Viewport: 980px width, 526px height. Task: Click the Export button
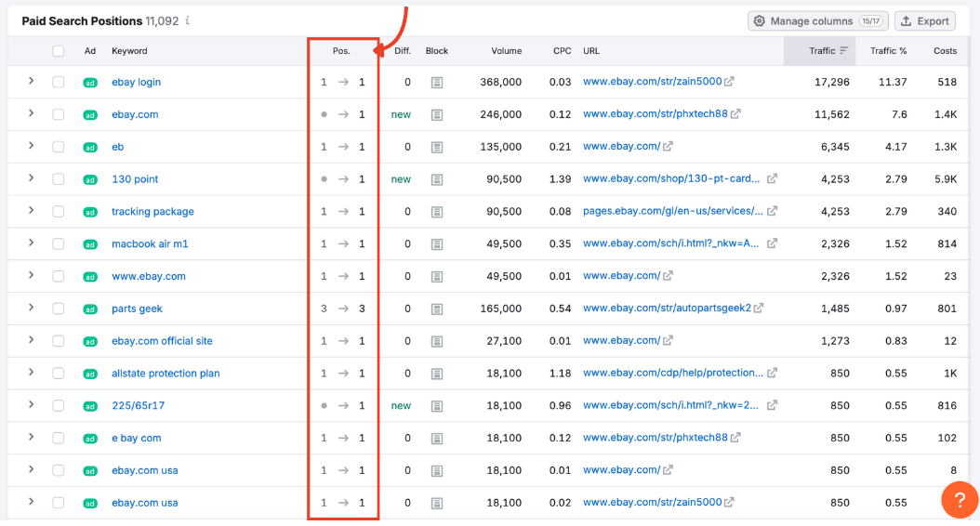(x=925, y=21)
